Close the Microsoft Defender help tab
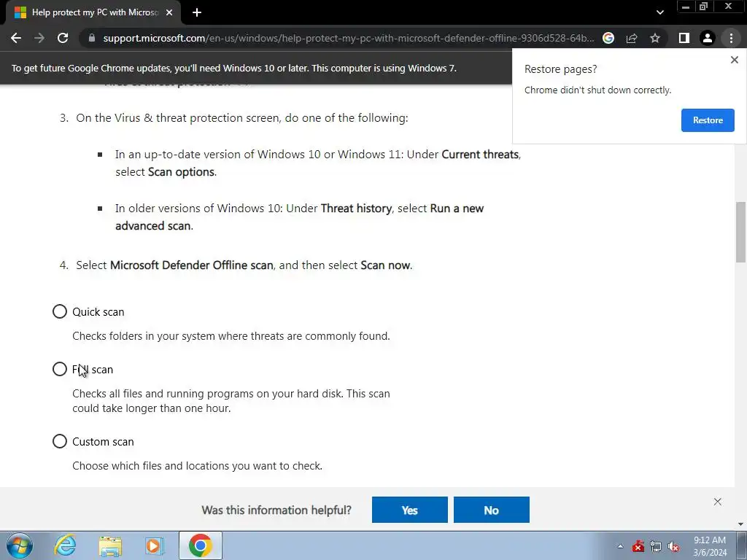 [x=169, y=12]
